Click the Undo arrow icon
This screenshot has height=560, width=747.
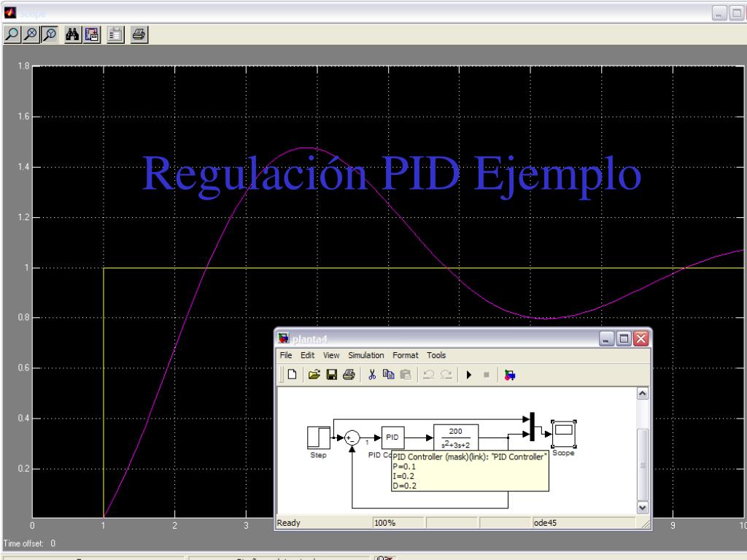pyautogui.click(x=429, y=375)
